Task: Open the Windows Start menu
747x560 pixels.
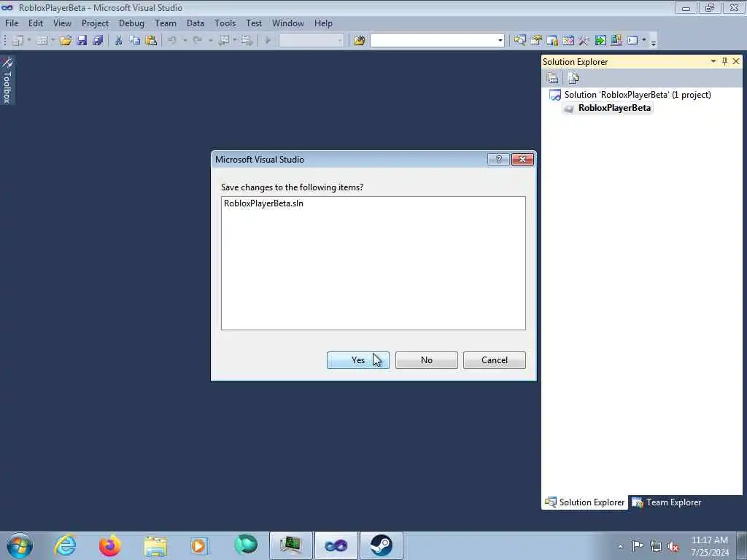Action: tap(20, 545)
